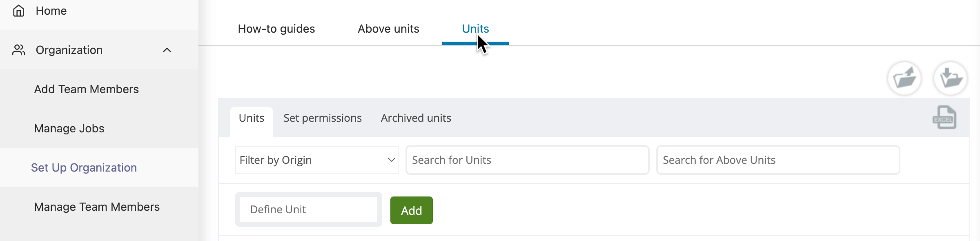Focus the Search for Above Units field
This screenshot has height=241, width=980.
(778, 160)
